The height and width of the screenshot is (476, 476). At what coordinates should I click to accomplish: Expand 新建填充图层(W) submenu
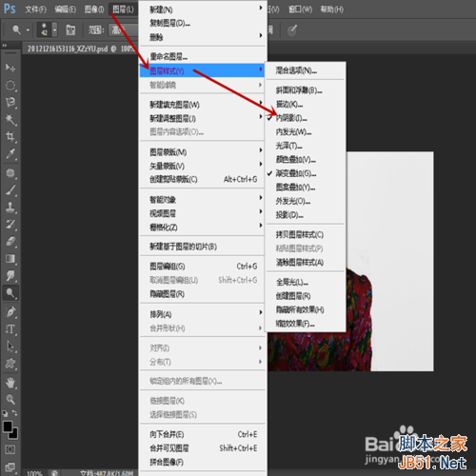click(x=202, y=105)
